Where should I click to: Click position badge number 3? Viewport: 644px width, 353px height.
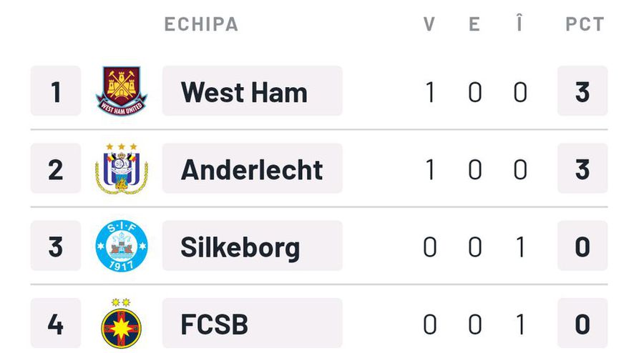coord(56,246)
